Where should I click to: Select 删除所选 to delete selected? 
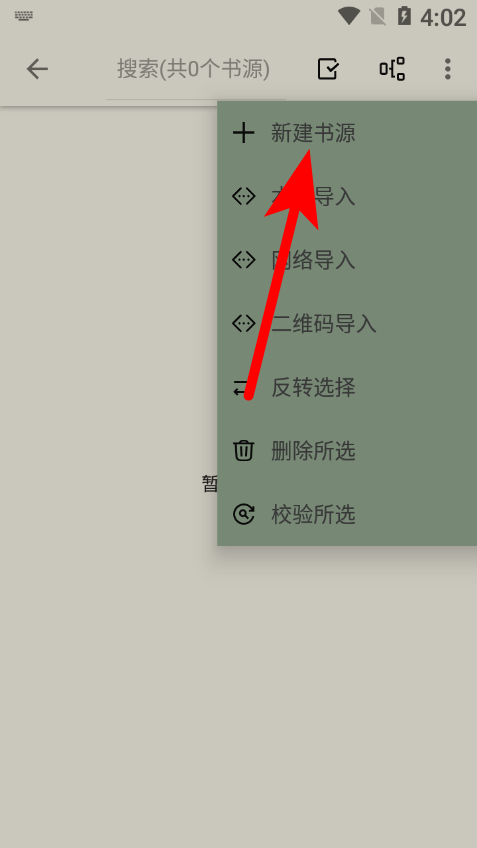(x=347, y=450)
